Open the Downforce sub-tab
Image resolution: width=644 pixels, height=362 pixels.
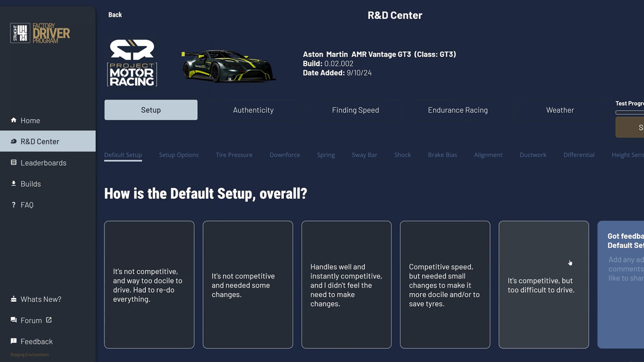click(x=285, y=155)
